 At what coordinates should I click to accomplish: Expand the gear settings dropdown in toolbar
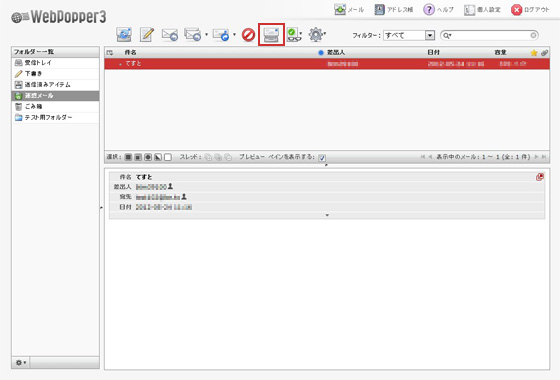[x=317, y=35]
